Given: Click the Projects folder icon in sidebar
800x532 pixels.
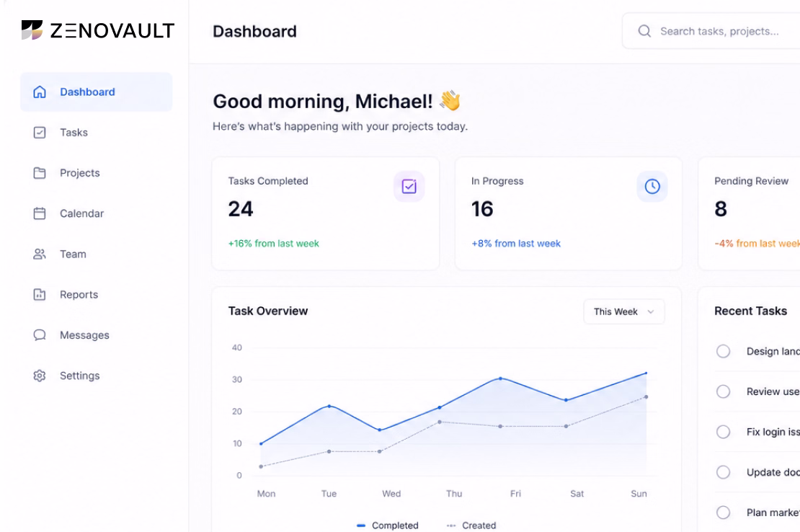Looking at the screenshot, I should click(40, 173).
